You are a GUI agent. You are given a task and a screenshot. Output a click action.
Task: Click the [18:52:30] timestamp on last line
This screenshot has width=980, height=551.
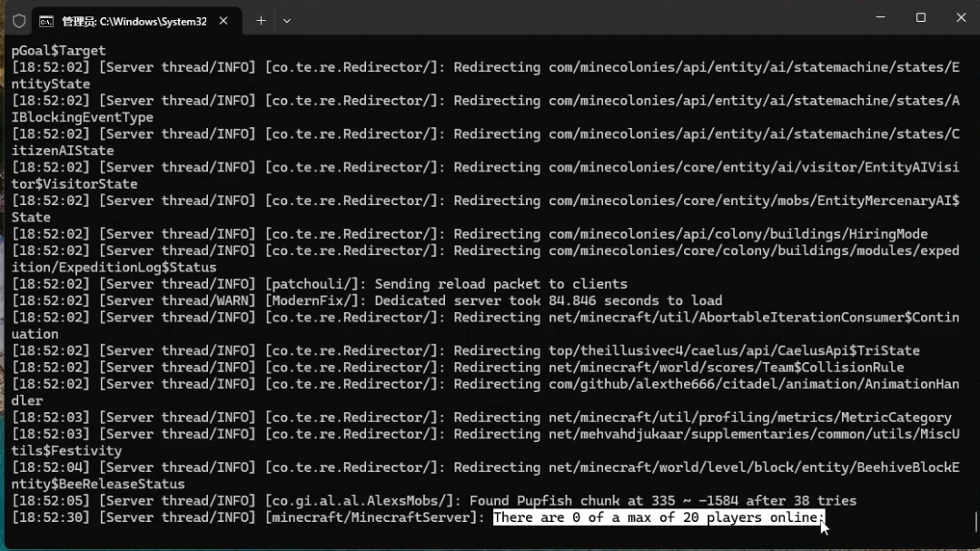point(51,517)
